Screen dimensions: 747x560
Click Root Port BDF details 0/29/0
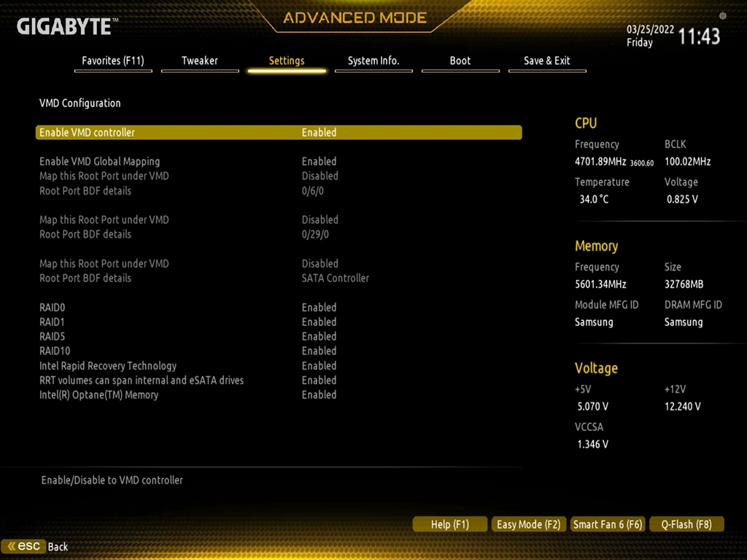coord(315,234)
